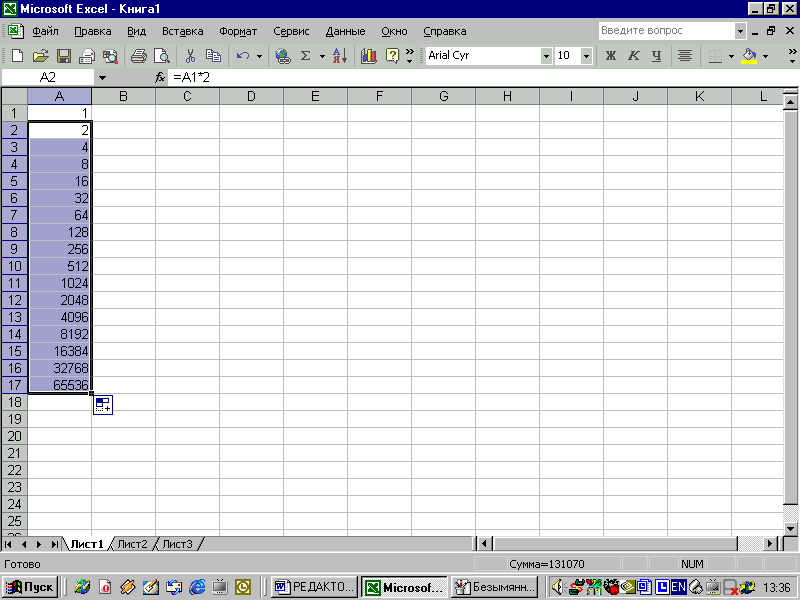Open the undo history dropdown arrow
Viewport: 800px width, 600px height.
(x=259, y=56)
